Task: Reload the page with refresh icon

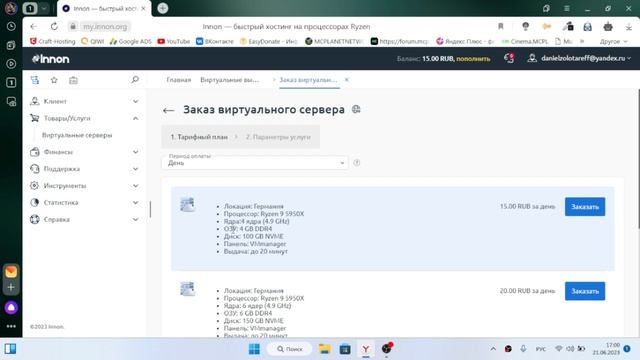Action: coord(54,27)
